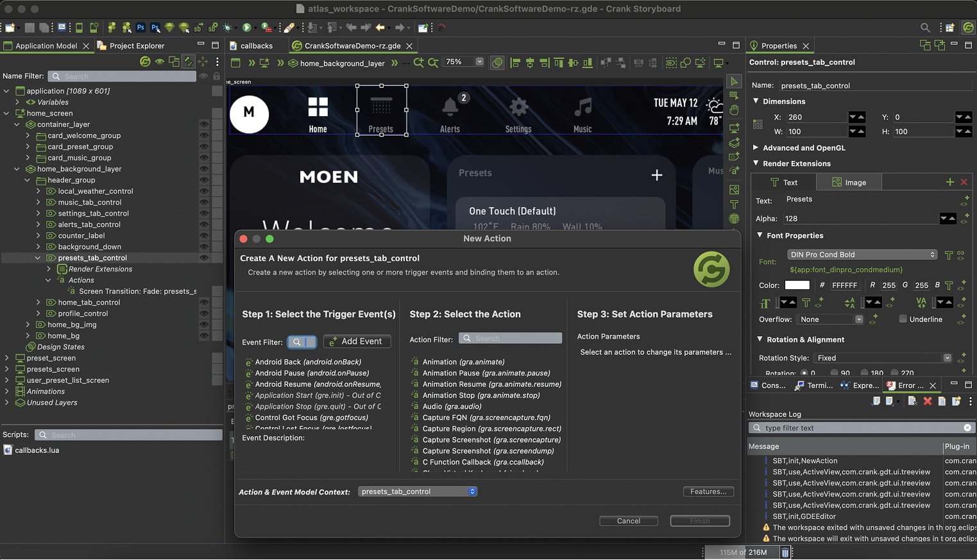This screenshot has width=977, height=560.
Task: Click the Zoom in magnifier in editor toolbar
Action: pos(419,62)
